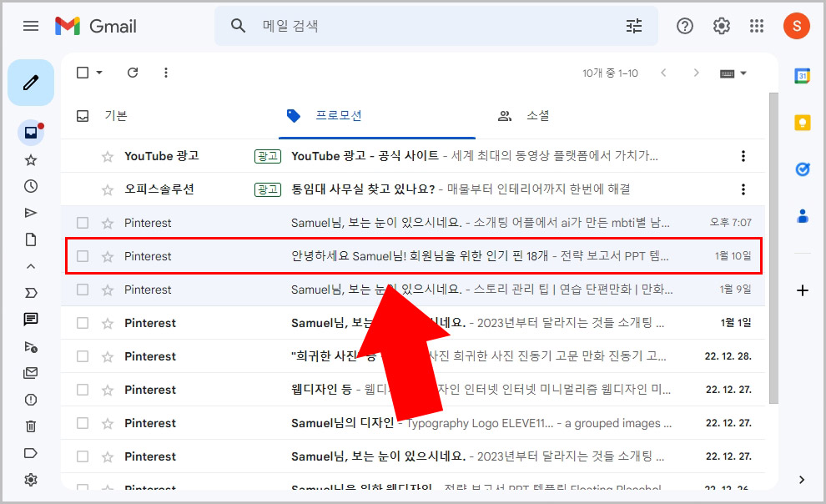Open manage labels gear in sidebar
826x504 pixels.
[31, 480]
